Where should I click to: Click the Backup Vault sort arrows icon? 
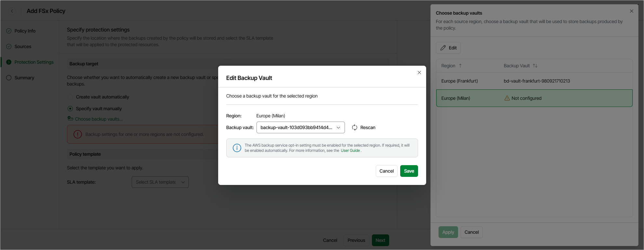click(535, 66)
